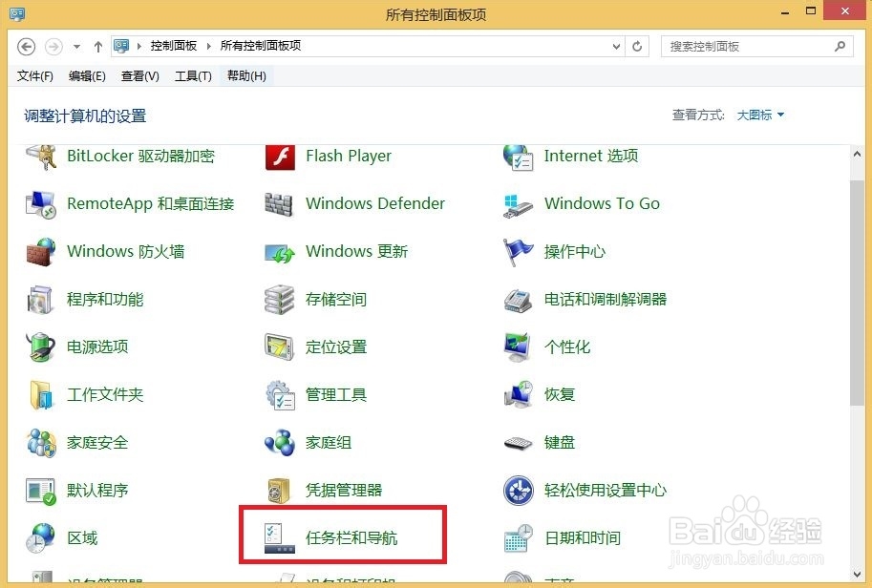Click the Forward arrow button
The width and height of the screenshot is (872, 588).
(53, 47)
